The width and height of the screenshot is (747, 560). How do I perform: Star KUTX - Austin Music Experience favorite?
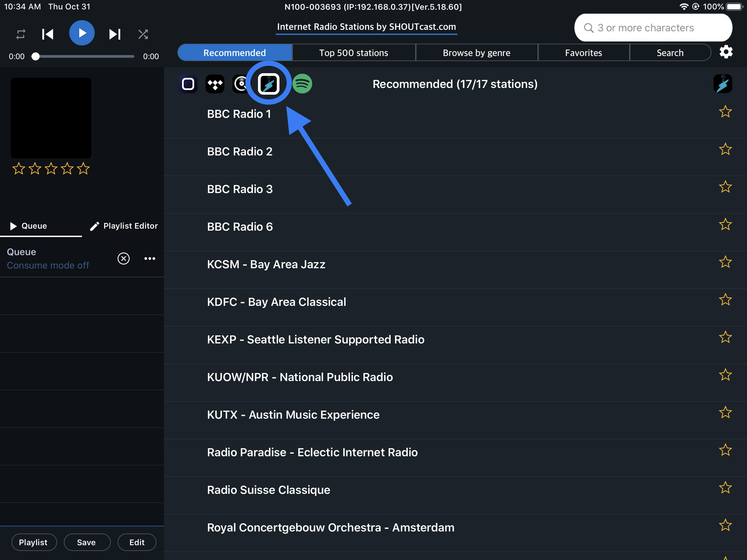(725, 413)
